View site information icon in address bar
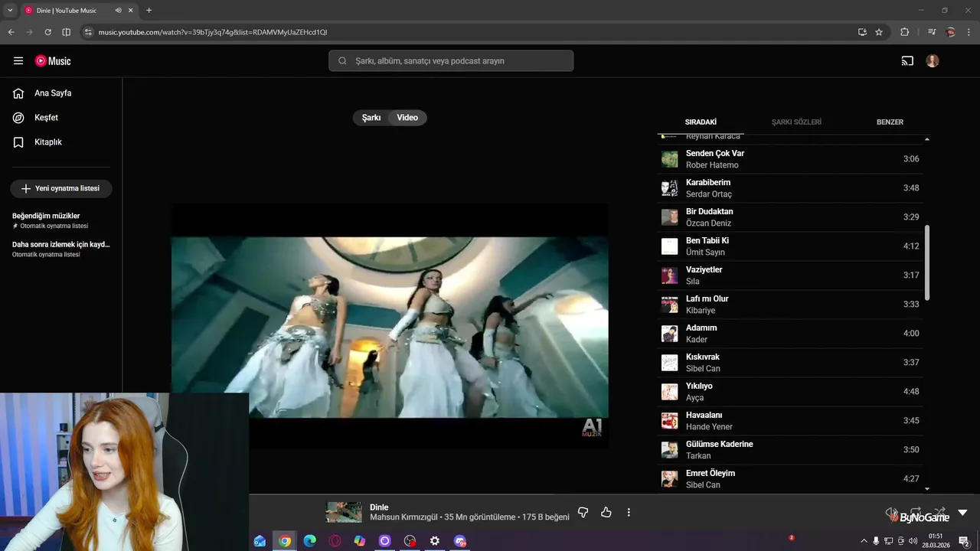This screenshot has width=980, height=551. (x=88, y=32)
